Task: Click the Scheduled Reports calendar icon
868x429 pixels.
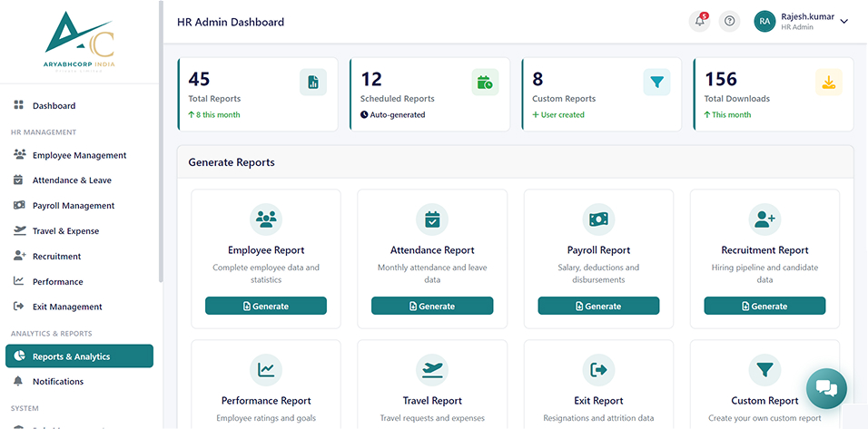Action: pyautogui.click(x=485, y=83)
